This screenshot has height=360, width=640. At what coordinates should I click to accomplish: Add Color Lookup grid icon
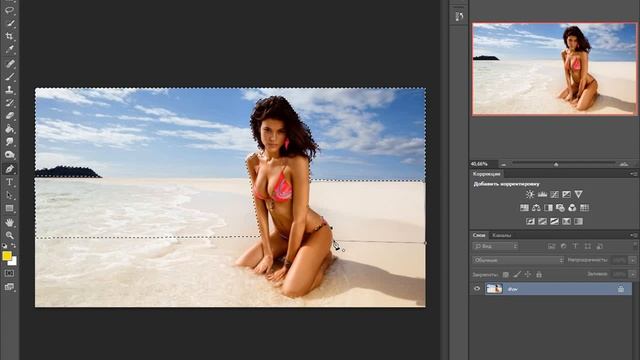click(x=584, y=208)
